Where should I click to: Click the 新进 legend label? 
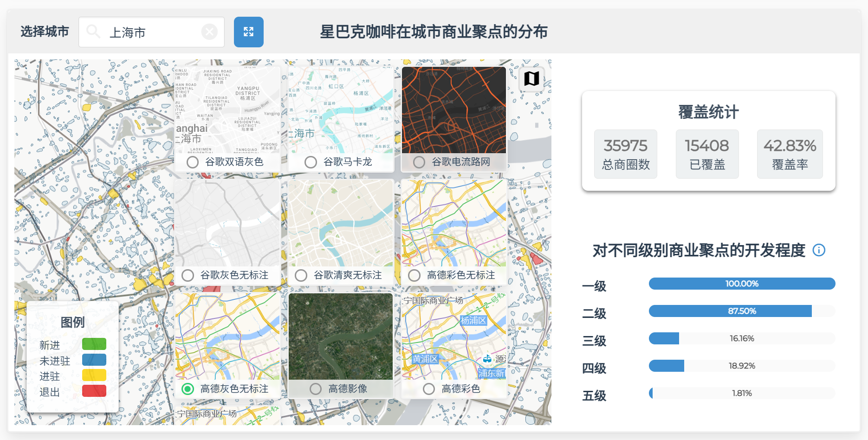click(50, 345)
